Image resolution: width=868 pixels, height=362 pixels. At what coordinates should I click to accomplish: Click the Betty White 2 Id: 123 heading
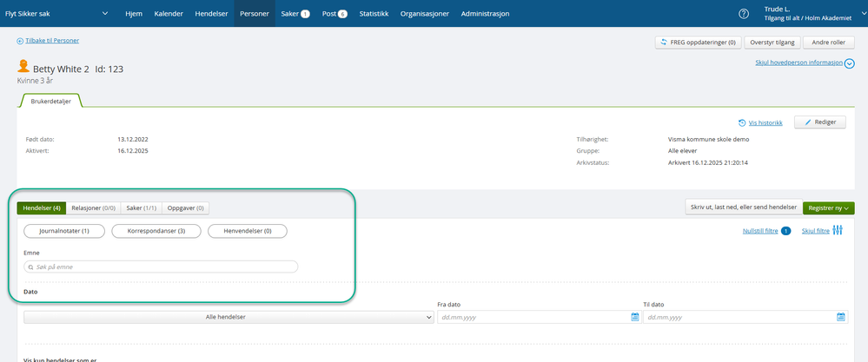click(x=78, y=69)
